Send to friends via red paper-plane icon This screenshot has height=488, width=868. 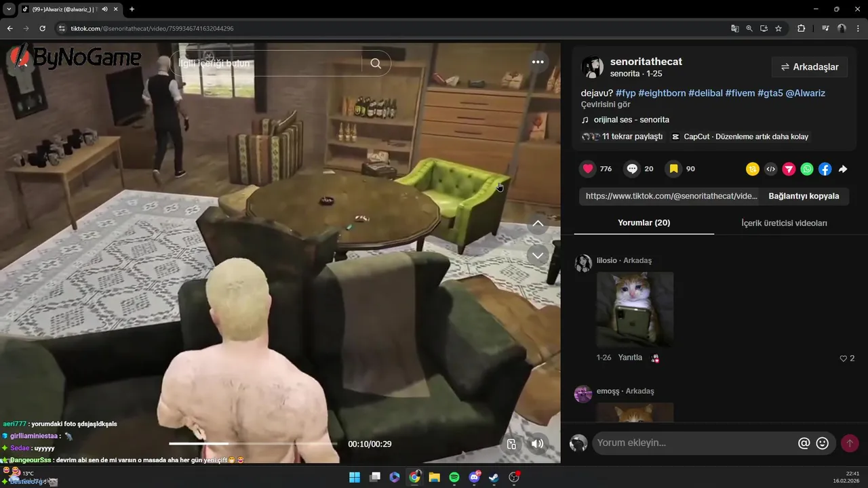click(789, 169)
